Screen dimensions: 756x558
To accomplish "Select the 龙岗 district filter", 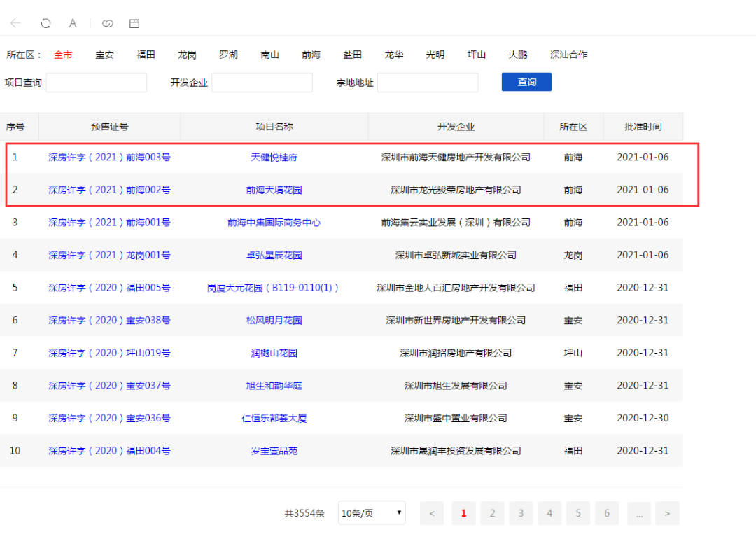I will [x=187, y=55].
